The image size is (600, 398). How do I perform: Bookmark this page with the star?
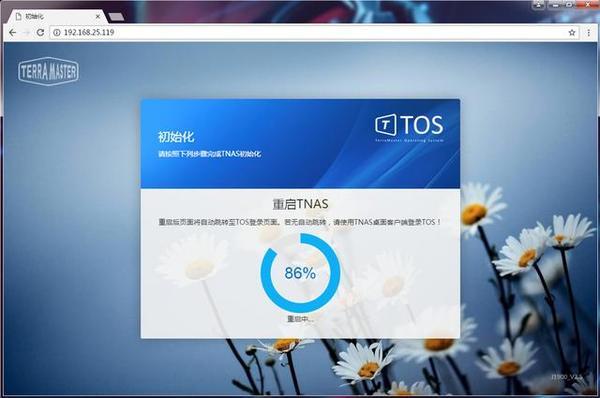[x=572, y=33]
